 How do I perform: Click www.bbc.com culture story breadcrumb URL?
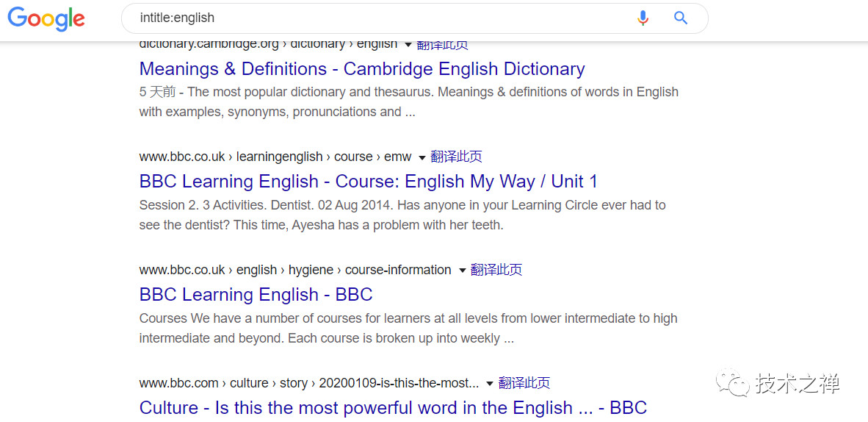pyautogui.click(x=309, y=383)
